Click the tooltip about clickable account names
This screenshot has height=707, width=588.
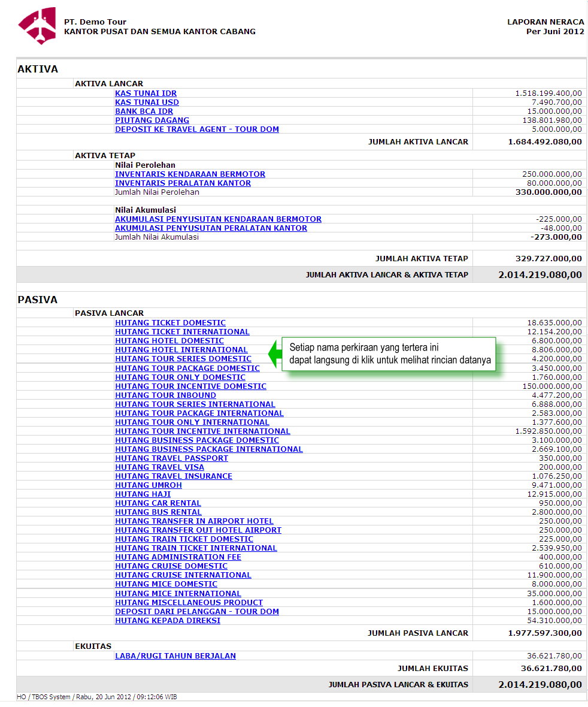(390, 354)
